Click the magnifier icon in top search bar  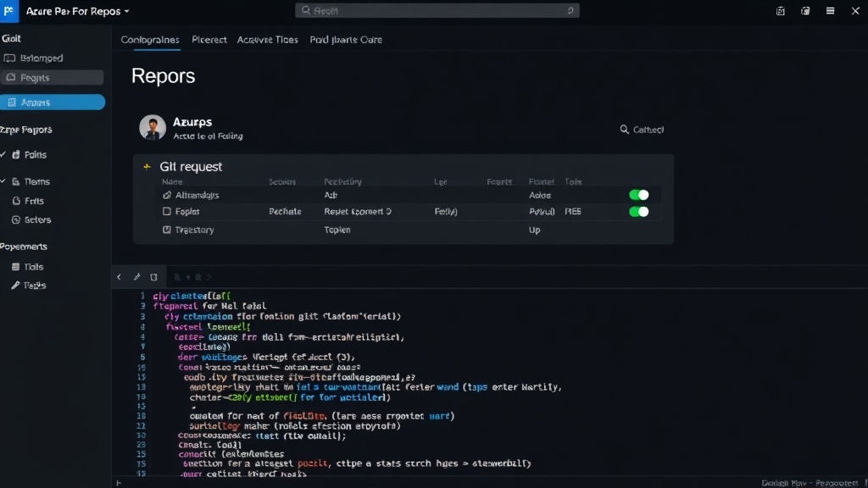click(305, 10)
